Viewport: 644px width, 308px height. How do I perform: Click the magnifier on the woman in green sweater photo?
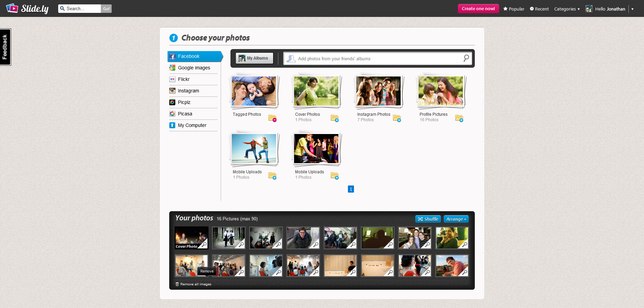[465, 244]
